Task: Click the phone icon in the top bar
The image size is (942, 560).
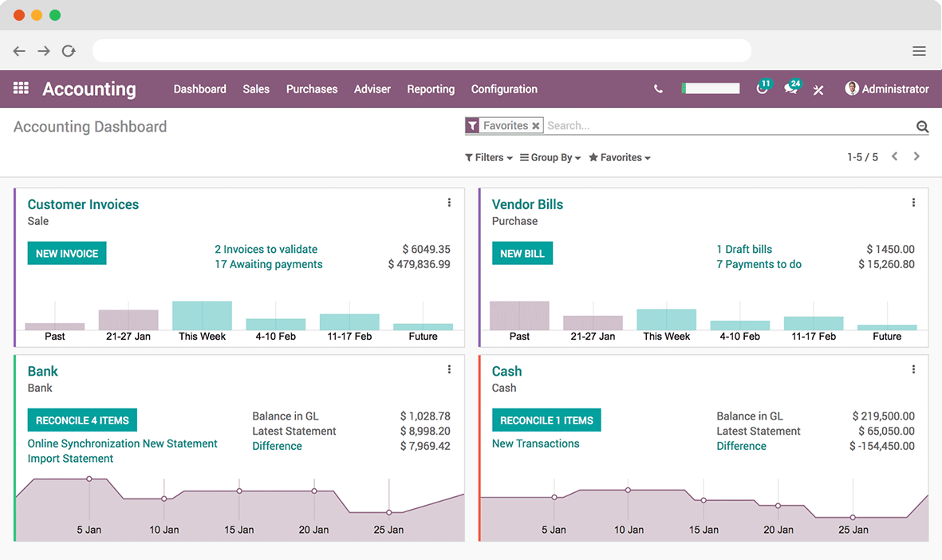Action: tap(658, 89)
